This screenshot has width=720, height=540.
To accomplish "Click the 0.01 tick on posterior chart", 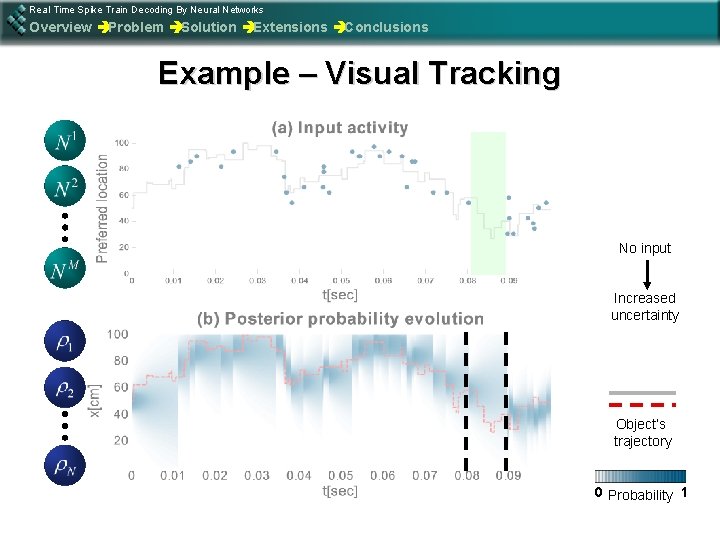I will 172,475.
